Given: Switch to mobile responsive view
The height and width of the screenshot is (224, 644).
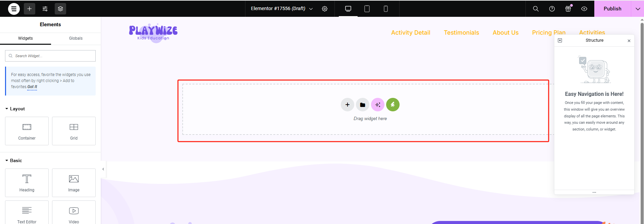Looking at the screenshot, I should coord(386,9).
